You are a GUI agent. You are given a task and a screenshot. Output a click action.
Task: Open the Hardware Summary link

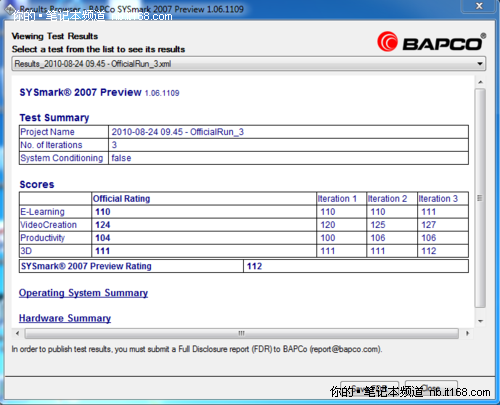tap(65, 318)
